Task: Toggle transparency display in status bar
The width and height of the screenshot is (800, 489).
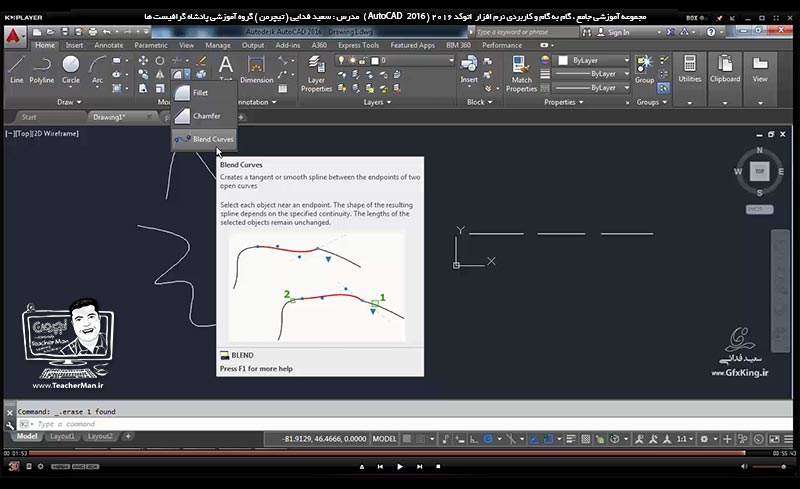Action: pos(586,438)
